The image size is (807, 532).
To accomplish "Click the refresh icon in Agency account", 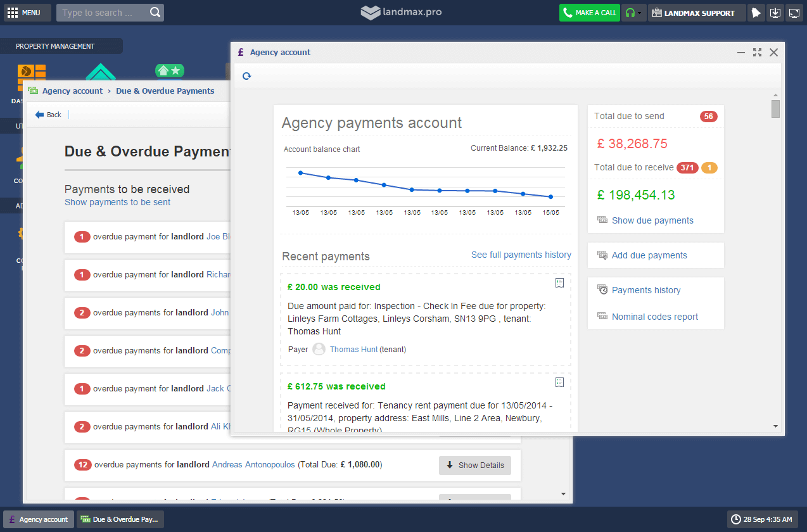I will tap(246, 76).
